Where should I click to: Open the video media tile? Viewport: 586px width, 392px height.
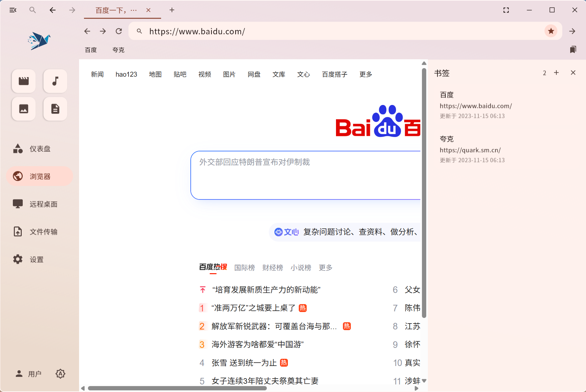coord(24,81)
